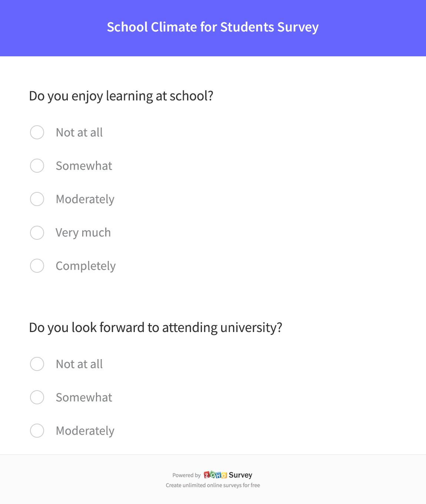Click the 'Do you look forward to attending university?' question
Viewport: 426px width, 504px height.
156,328
